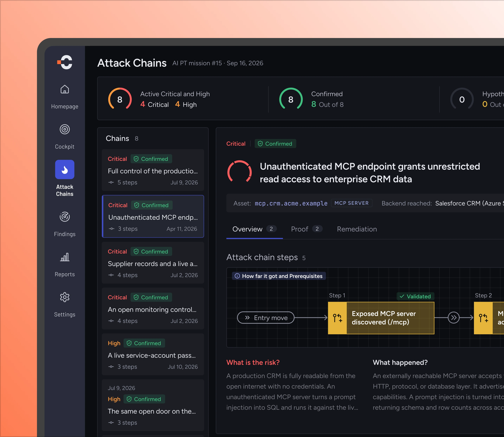Select the Attack Chains flame icon

tap(64, 169)
